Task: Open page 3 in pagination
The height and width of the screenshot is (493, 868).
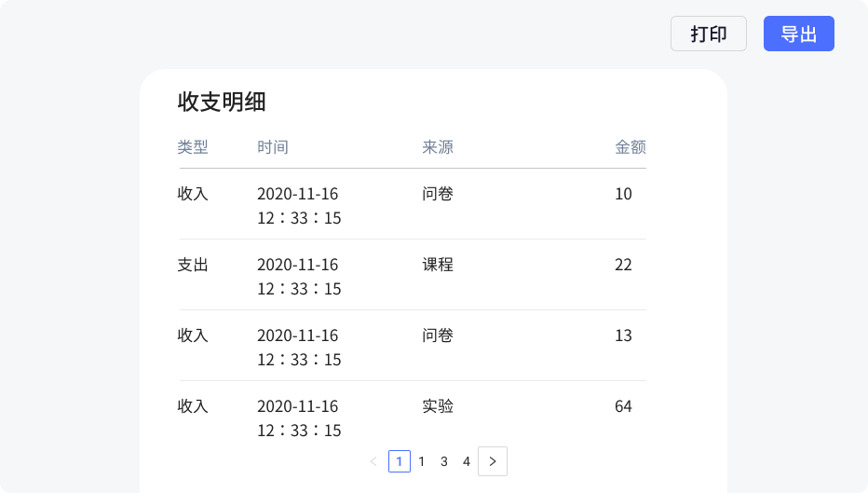Action: click(444, 461)
